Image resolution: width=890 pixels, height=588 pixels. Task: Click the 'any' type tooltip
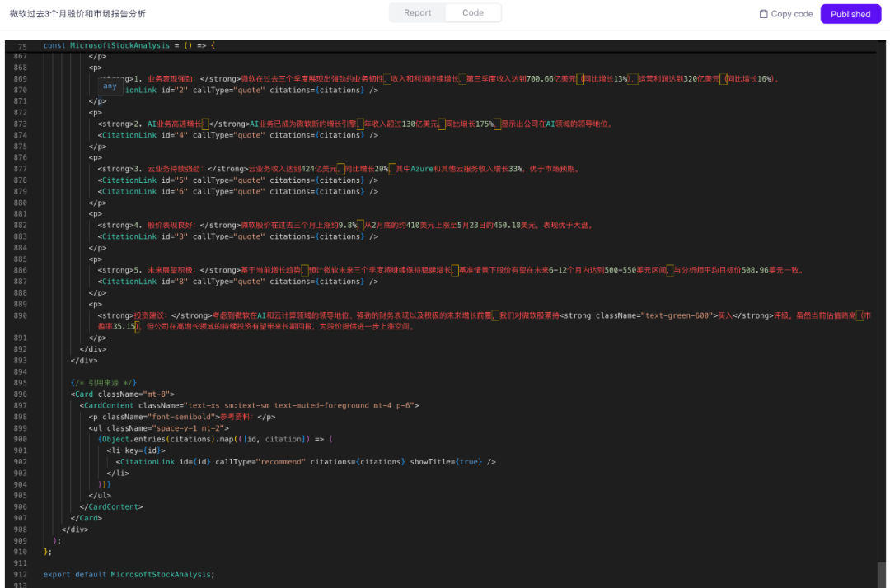[x=110, y=86]
